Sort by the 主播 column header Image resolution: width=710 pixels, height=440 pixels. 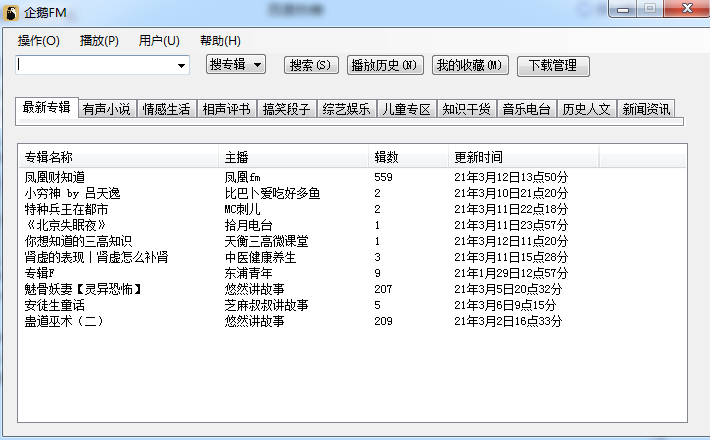click(293, 157)
